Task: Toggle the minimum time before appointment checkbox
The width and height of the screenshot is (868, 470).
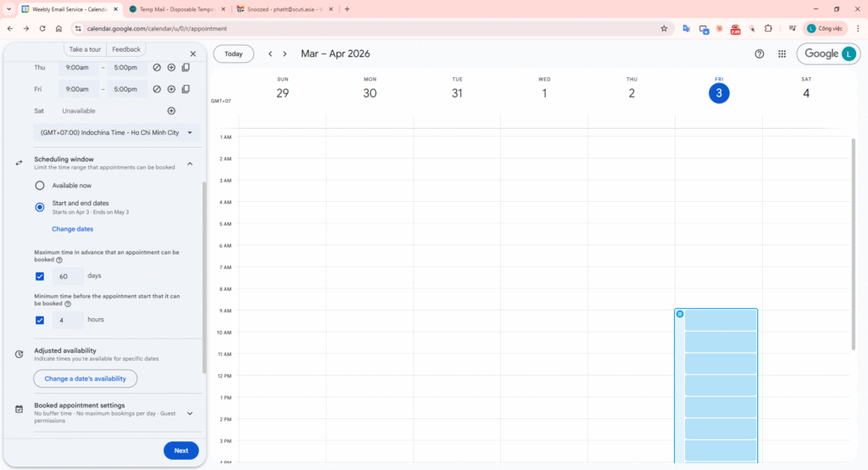Action: [40, 321]
